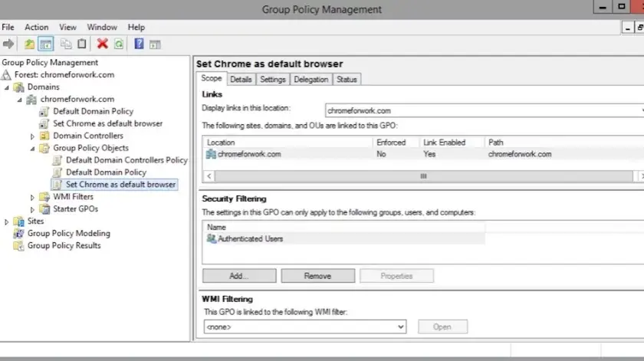Click the Location column header
The image size is (644, 361).
(x=288, y=143)
